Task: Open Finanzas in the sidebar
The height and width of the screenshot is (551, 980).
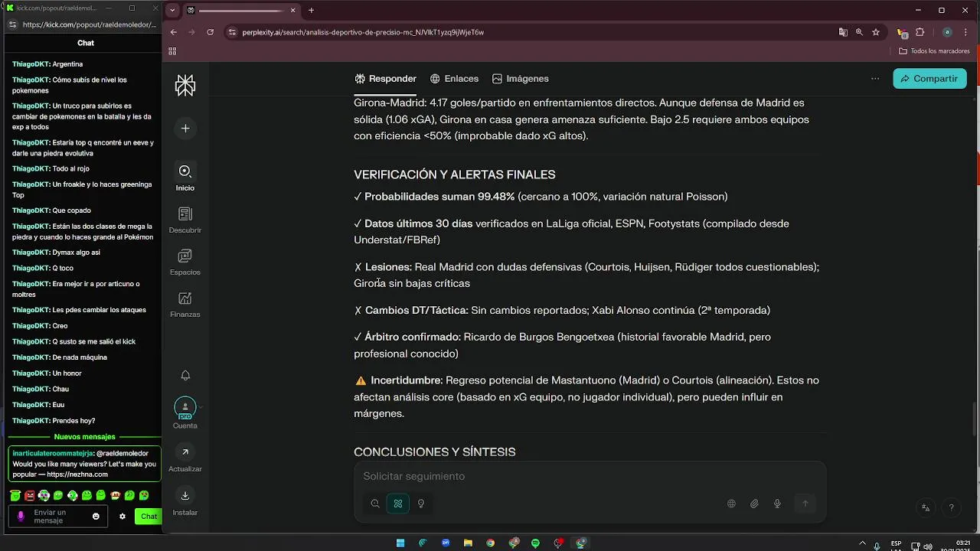Action: [185, 304]
